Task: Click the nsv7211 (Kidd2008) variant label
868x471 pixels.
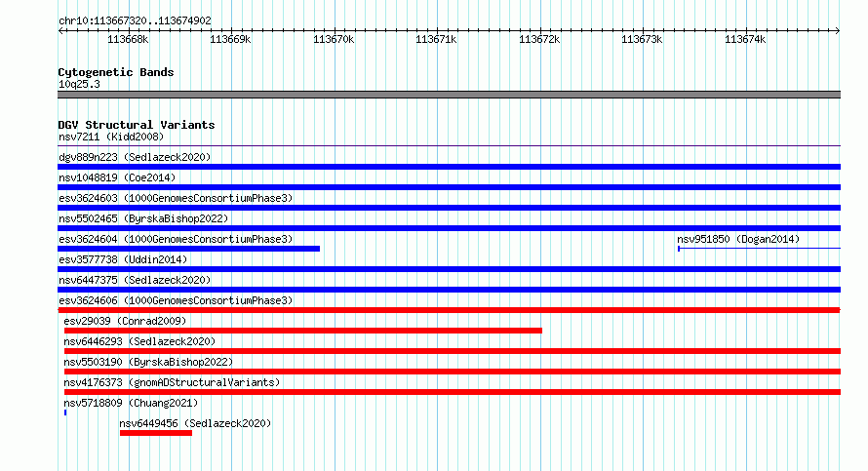Action: [x=111, y=137]
